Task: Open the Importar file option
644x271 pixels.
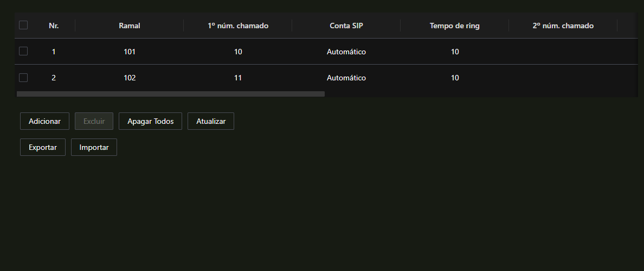Action: point(94,147)
